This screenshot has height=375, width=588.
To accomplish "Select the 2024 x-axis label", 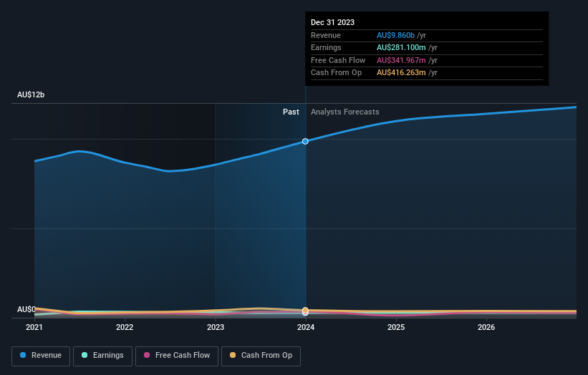I will coord(306,328).
